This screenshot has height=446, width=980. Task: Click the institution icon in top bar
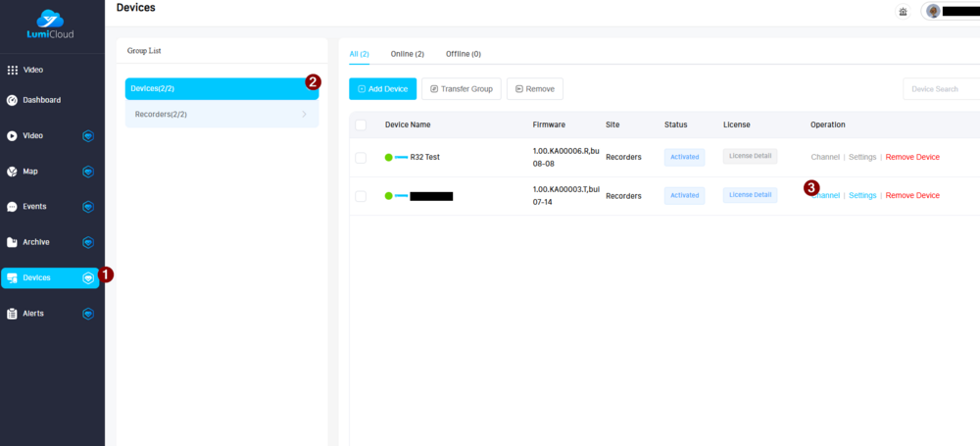coord(903,12)
